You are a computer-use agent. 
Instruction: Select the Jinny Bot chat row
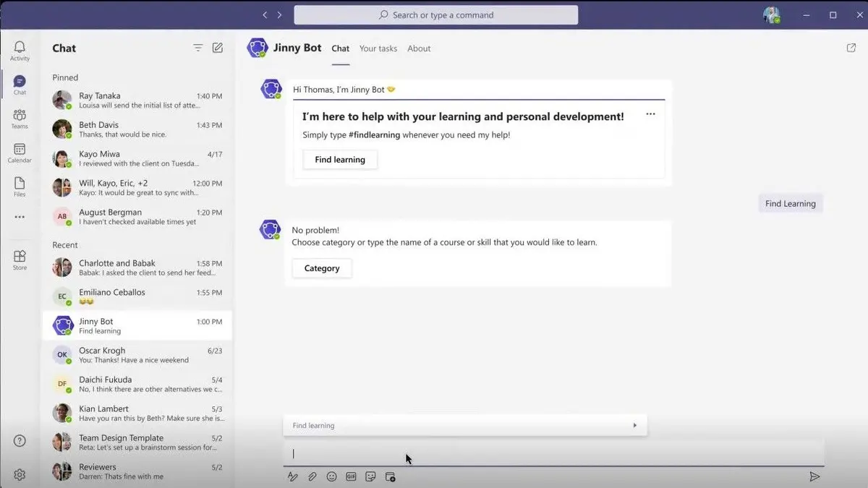pyautogui.click(x=137, y=326)
